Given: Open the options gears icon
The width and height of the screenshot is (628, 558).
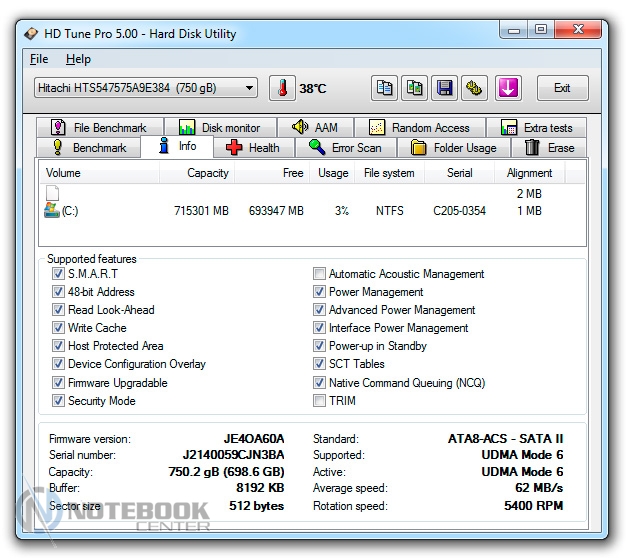Looking at the screenshot, I should (474, 88).
